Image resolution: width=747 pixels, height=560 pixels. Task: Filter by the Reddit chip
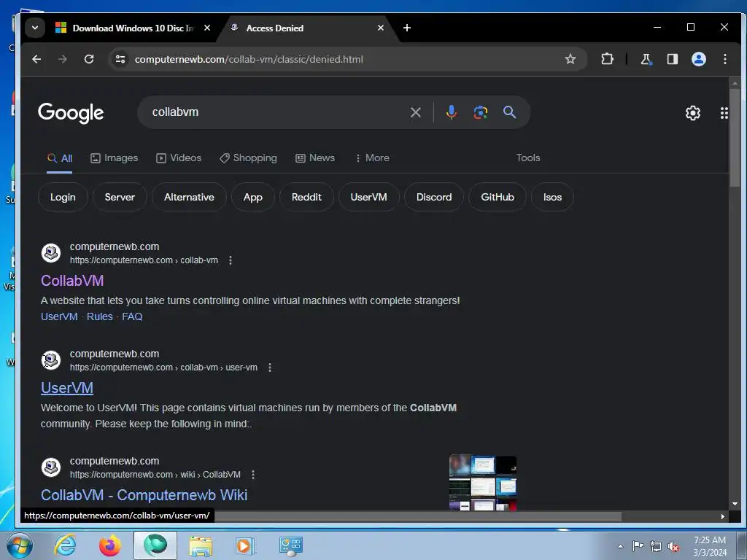pyautogui.click(x=306, y=197)
